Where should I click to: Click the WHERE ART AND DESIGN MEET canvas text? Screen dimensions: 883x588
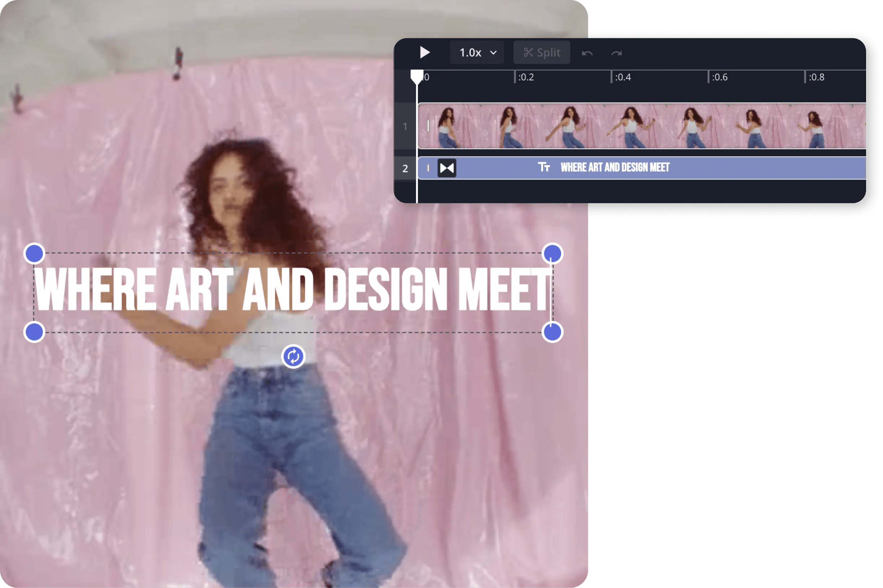click(x=293, y=290)
